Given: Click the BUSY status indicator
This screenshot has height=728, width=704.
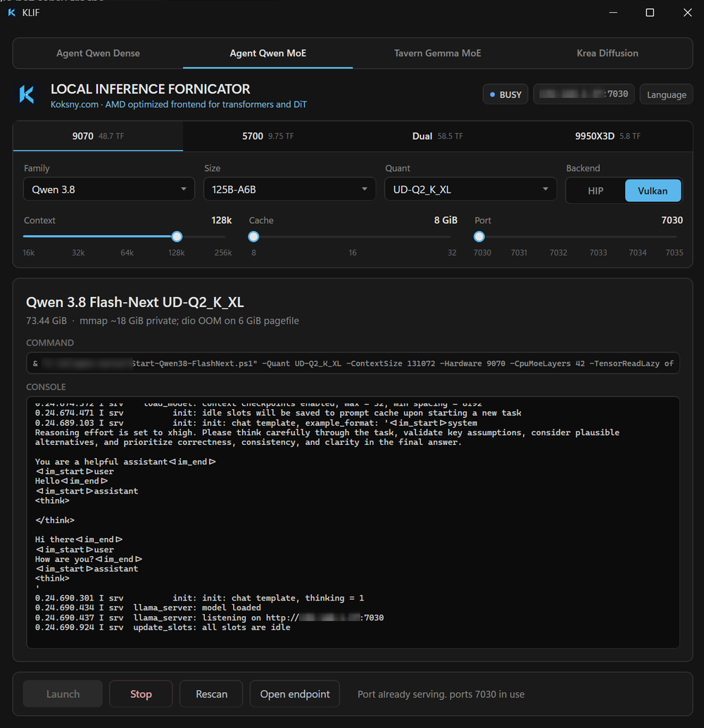Looking at the screenshot, I should click(x=505, y=94).
